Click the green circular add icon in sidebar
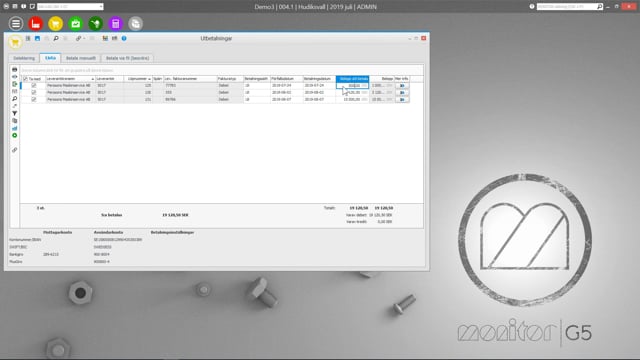 pos(15,136)
